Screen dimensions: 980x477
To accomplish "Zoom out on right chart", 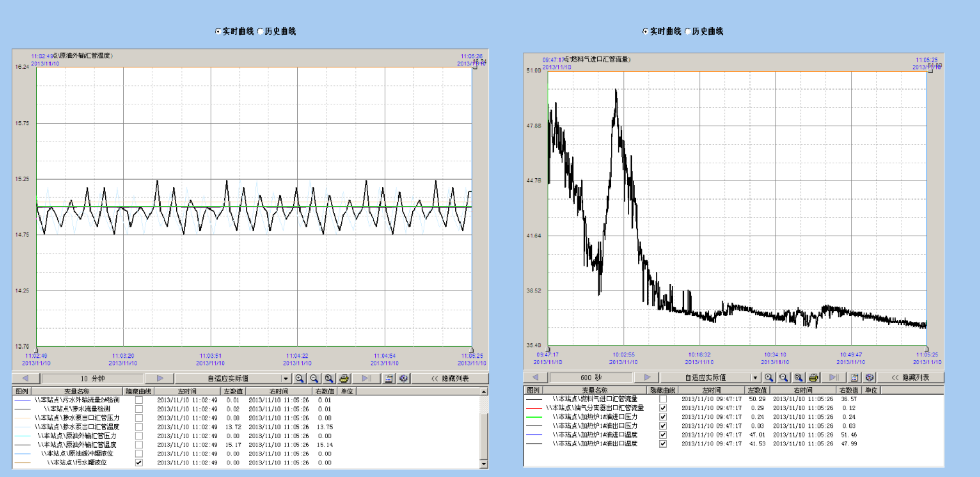I will point(784,377).
